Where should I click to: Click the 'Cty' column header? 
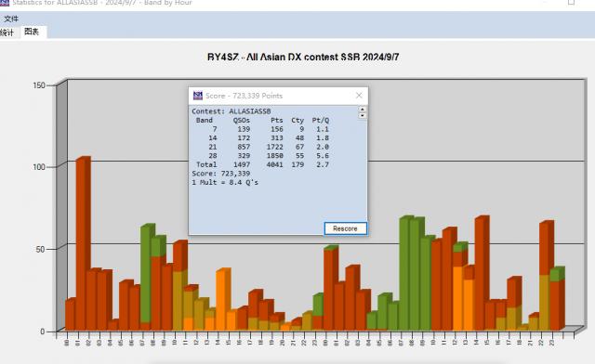pyautogui.click(x=297, y=120)
